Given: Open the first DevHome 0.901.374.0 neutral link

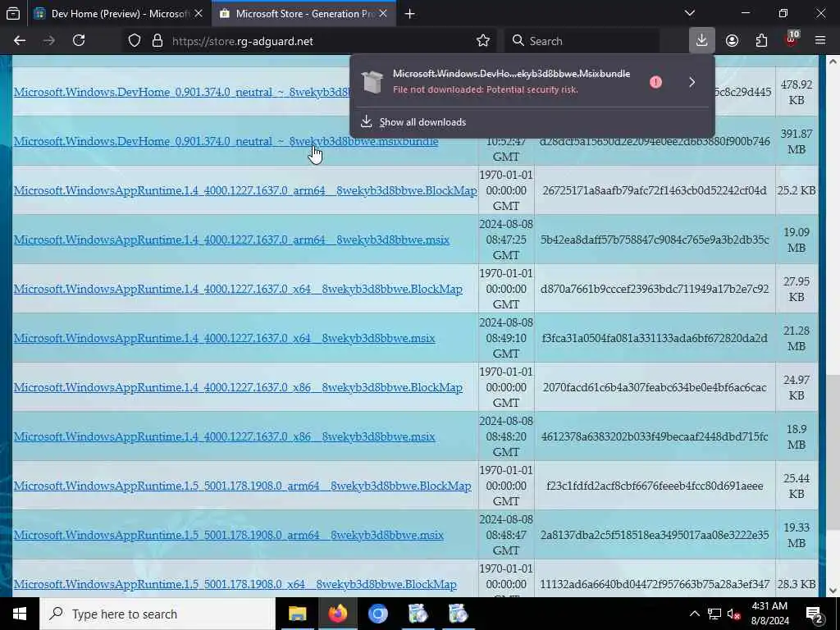Looking at the screenshot, I should pos(181,92).
